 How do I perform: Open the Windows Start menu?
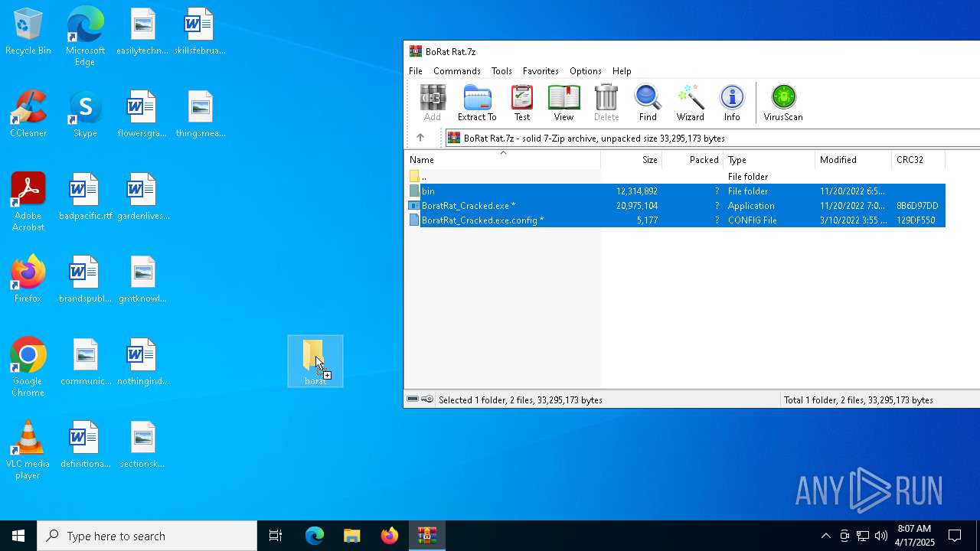[x=18, y=536]
